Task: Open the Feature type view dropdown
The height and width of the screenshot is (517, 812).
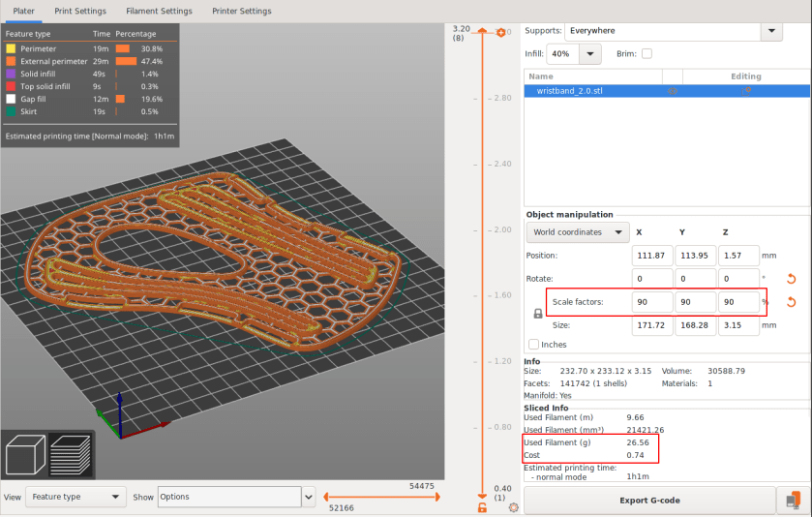Action: coord(75,497)
